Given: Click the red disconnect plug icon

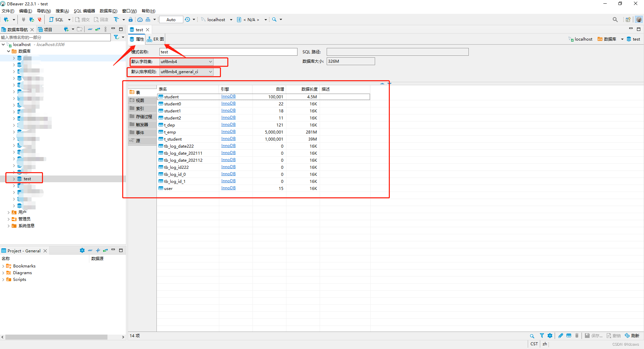Looking at the screenshot, I should click(x=40, y=19).
